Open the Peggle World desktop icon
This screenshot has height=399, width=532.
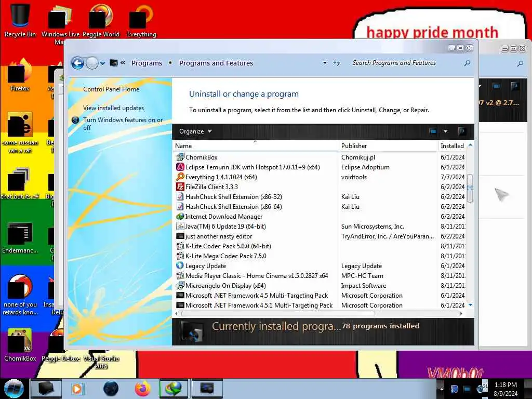point(101,19)
